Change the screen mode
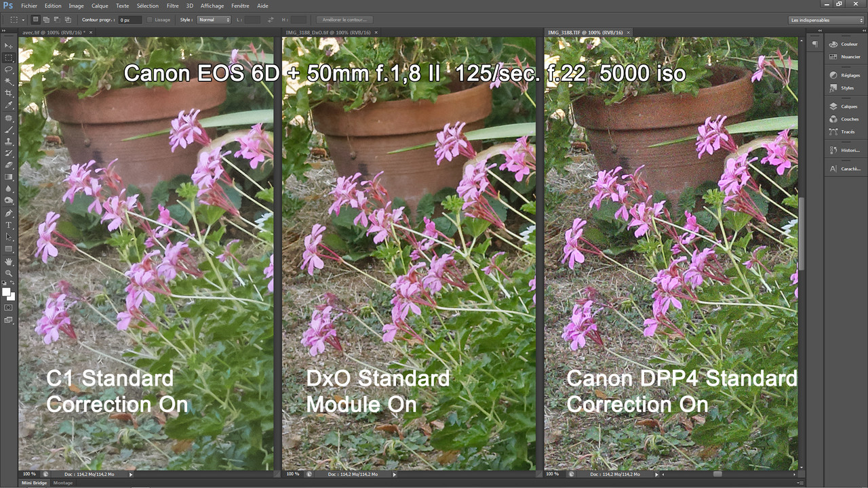The height and width of the screenshot is (488, 868). pyautogui.click(x=8, y=319)
